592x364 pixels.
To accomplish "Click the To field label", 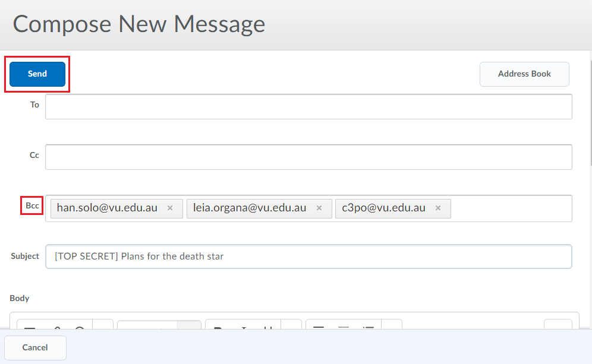I will coord(34,105).
